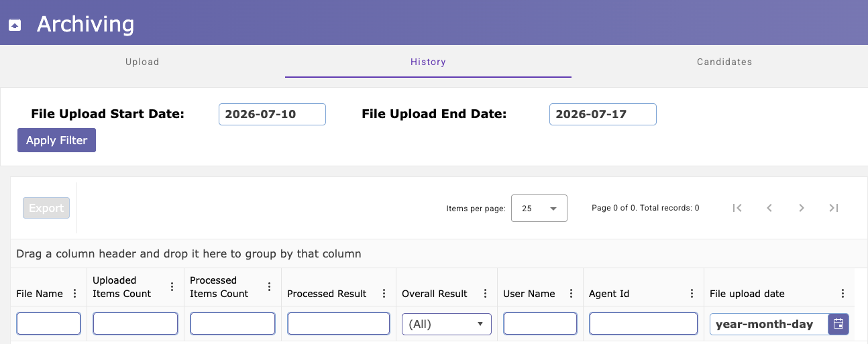Focus the User Name filter box

(540, 324)
